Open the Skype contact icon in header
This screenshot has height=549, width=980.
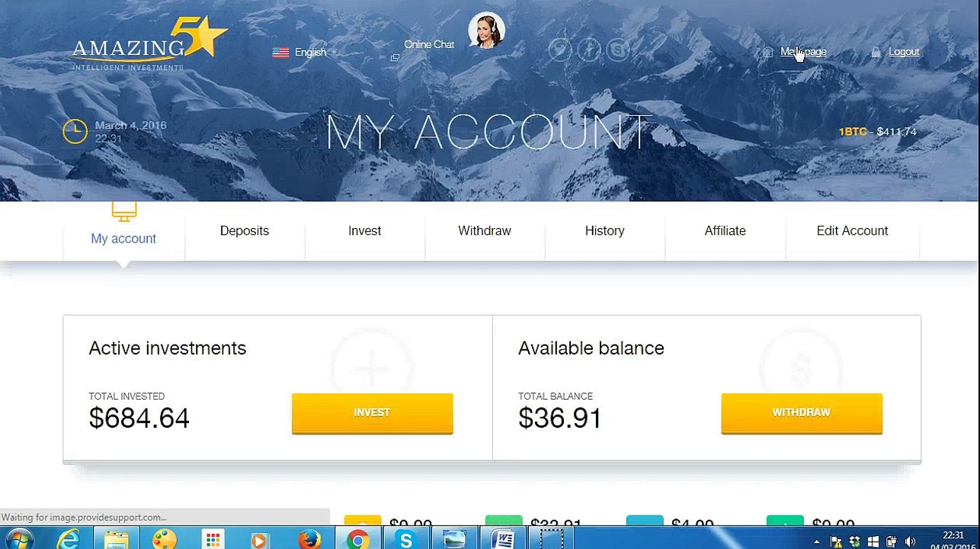point(618,50)
